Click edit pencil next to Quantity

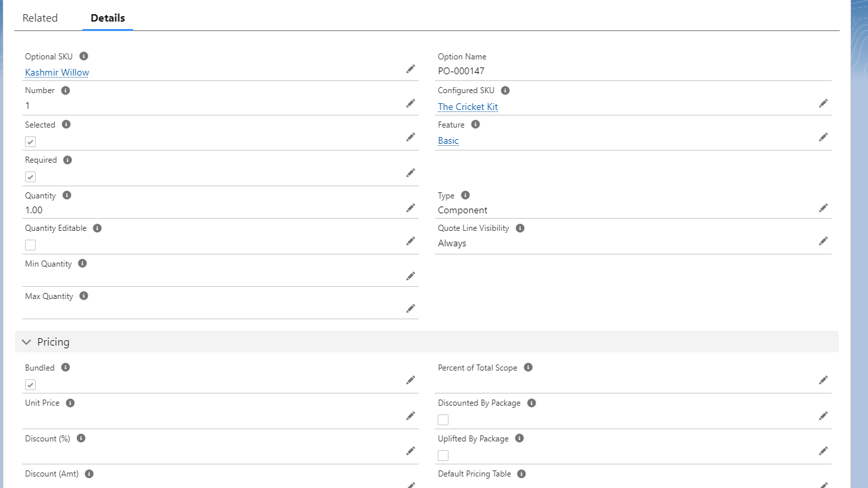tap(410, 208)
